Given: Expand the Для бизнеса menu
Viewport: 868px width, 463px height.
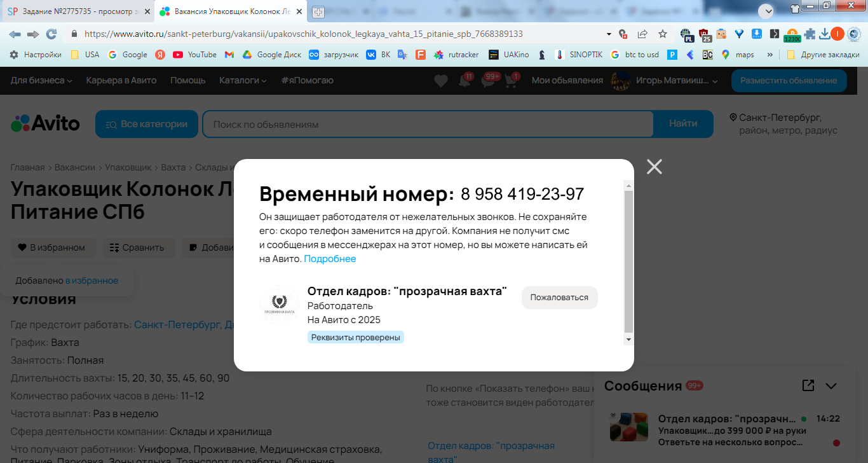Looking at the screenshot, I should click(x=41, y=80).
